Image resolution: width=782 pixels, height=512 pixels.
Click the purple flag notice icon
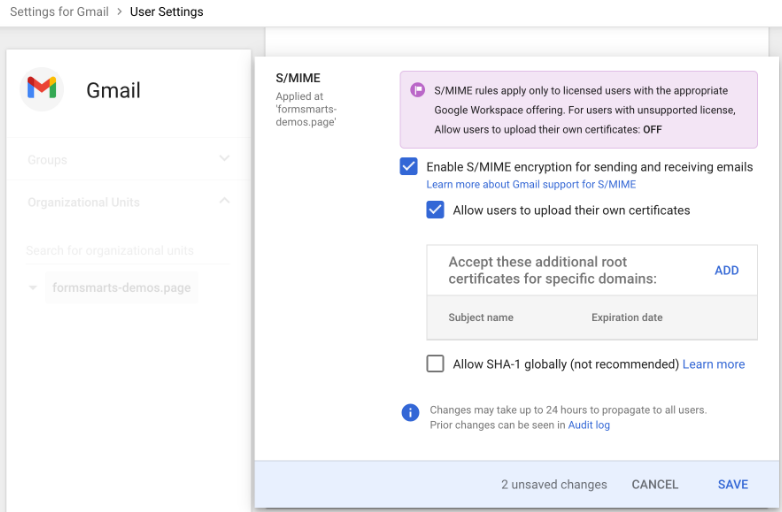tap(417, 90)
